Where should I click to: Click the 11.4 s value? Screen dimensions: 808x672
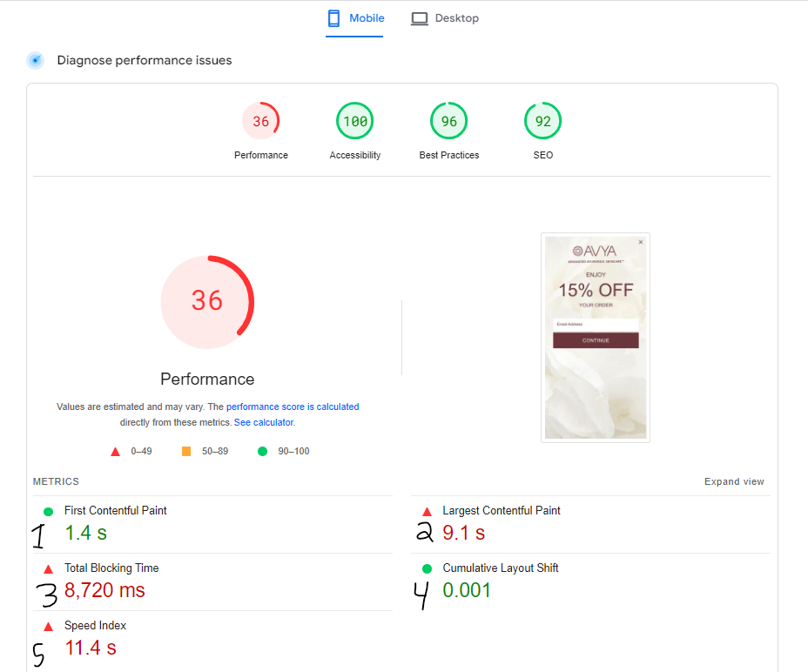[91, 648]
